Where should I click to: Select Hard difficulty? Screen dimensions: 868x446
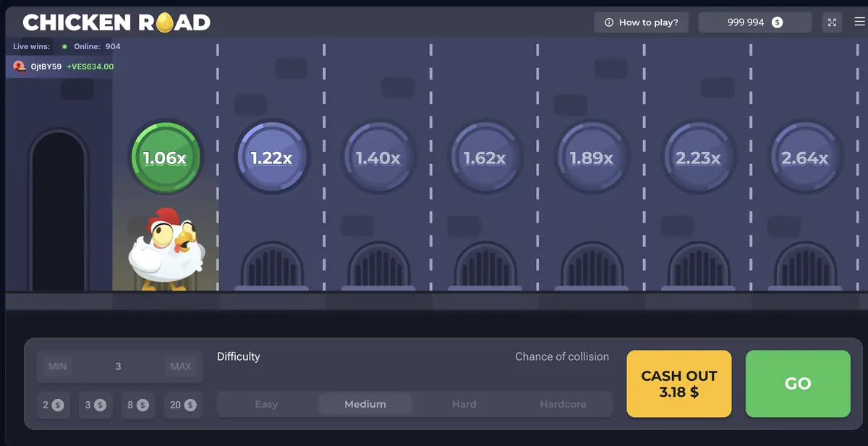pos(464,404)
